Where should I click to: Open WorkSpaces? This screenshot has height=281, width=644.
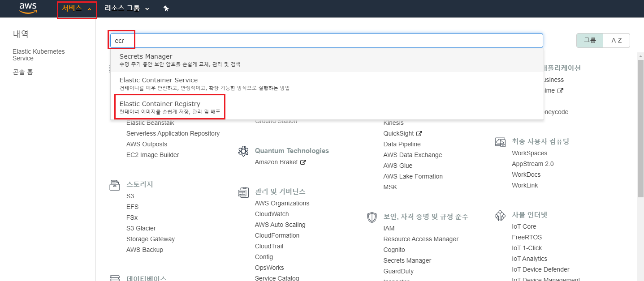pyautogui.click(x=530, y=153)
